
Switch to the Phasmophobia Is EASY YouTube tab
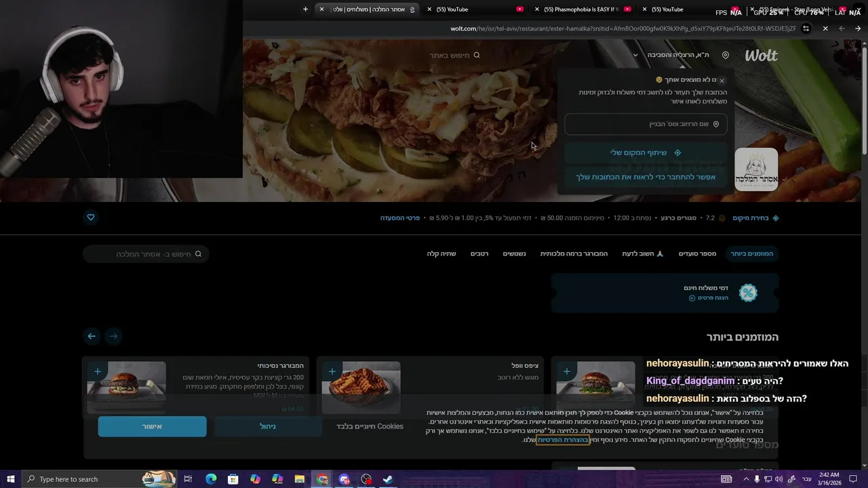583,9
